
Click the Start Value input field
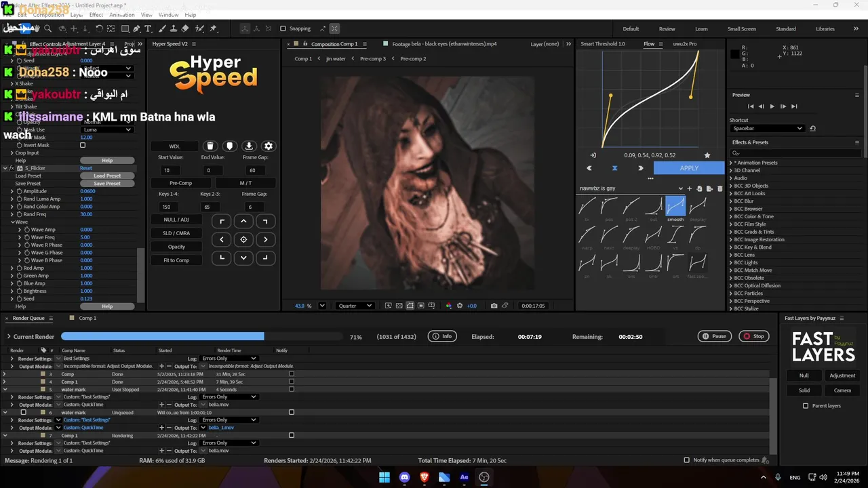tap(171, 170)
